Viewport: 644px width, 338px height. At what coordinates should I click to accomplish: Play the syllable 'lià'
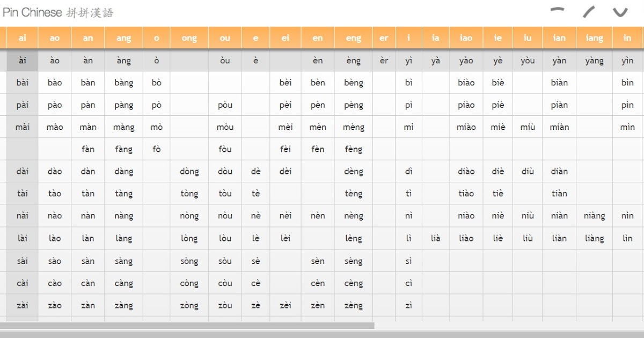click(x=435, y=238)
